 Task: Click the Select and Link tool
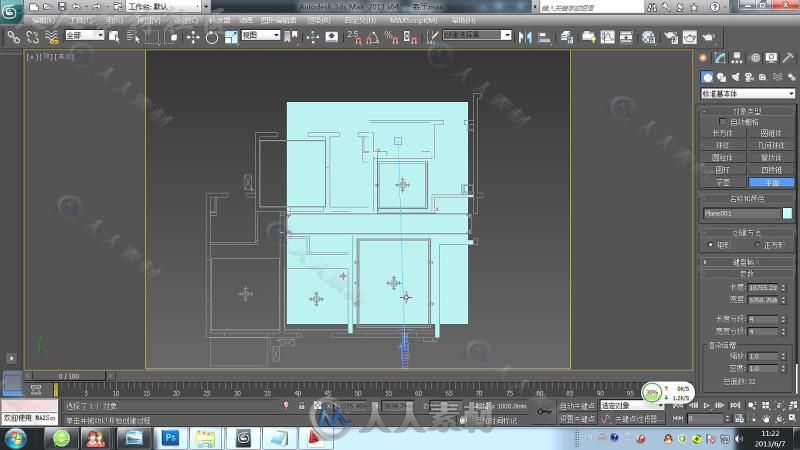[x=14, y=37]
